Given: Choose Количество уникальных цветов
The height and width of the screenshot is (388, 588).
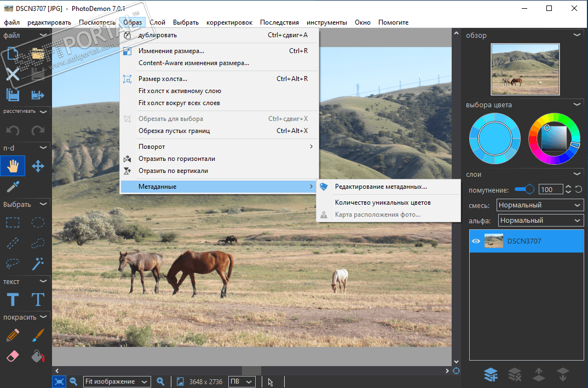Looking at the screenshot, I should [389, 202].
